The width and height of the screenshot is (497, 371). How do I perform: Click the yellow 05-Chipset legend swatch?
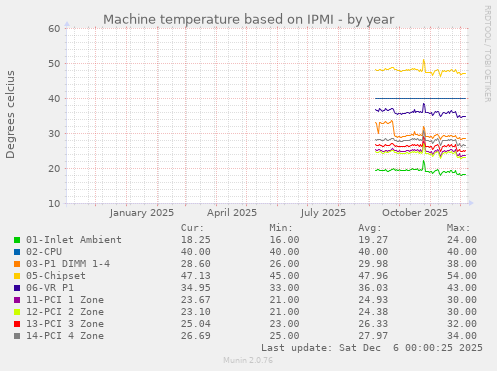(x=17, y=276)
